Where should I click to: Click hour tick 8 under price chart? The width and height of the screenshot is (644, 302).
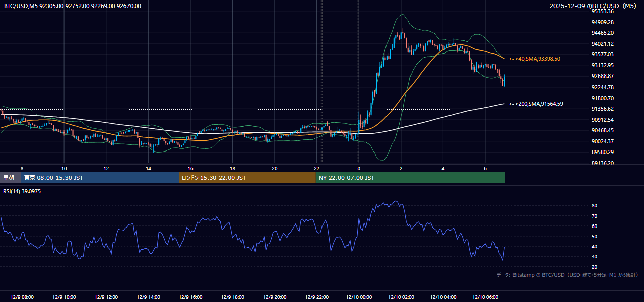pyautogui.click(x=22, y=168)
